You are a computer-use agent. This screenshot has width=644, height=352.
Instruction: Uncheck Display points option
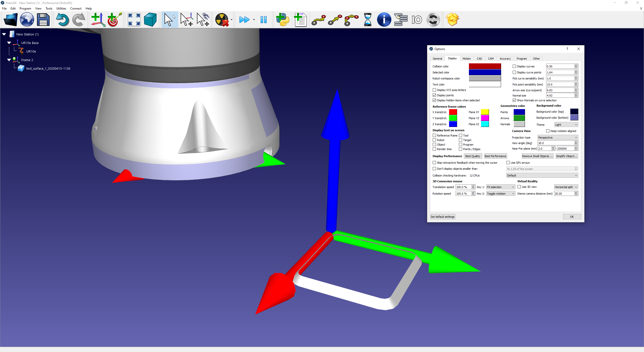point(434,95)
